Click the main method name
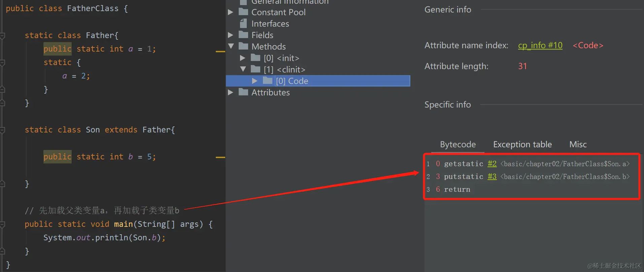This screenshot has width=644, height=272. point(123,224)
